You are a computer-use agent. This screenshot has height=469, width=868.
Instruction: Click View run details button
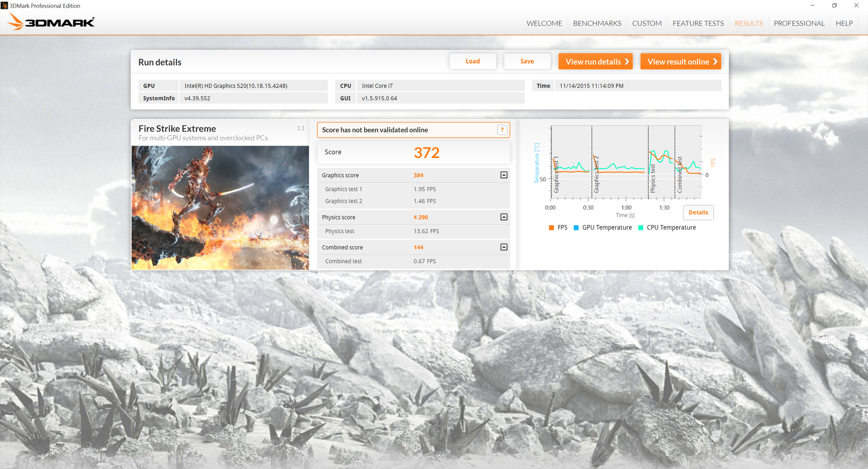pyautogui.click(x=595, y=61)
